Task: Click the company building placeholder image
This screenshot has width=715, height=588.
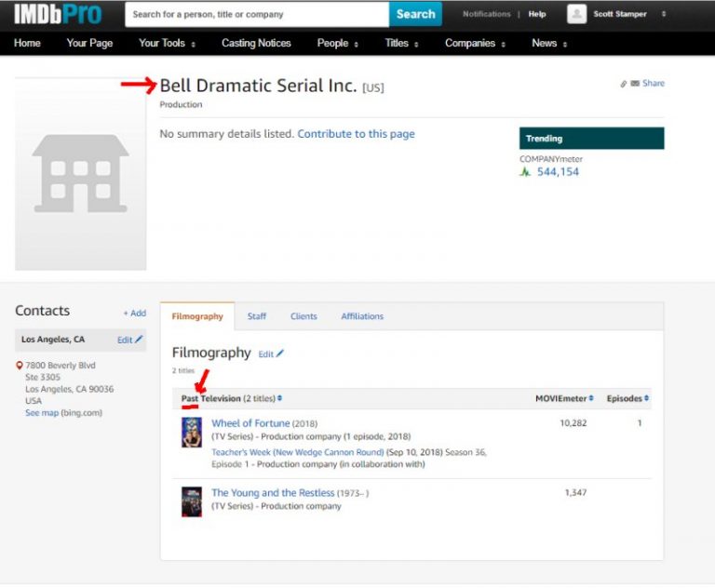Action: coord(80,174)
